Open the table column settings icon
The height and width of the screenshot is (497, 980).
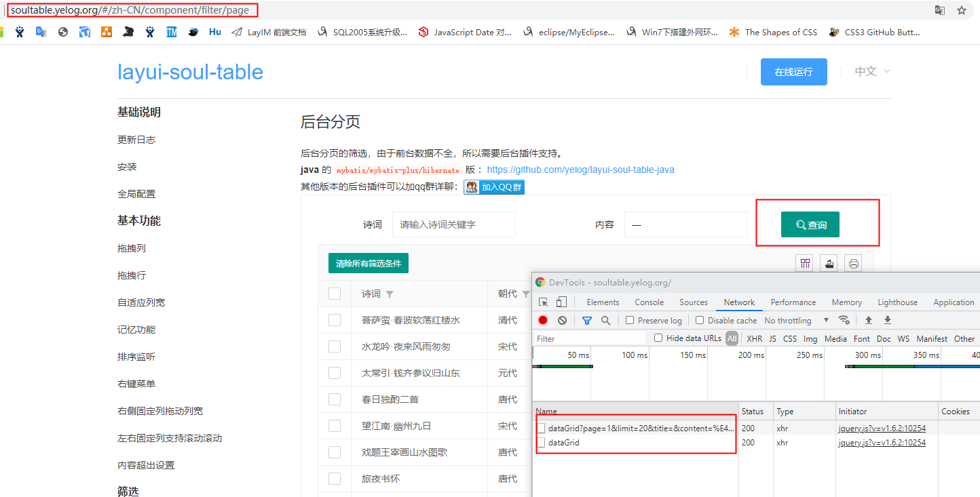coord(804,263)
